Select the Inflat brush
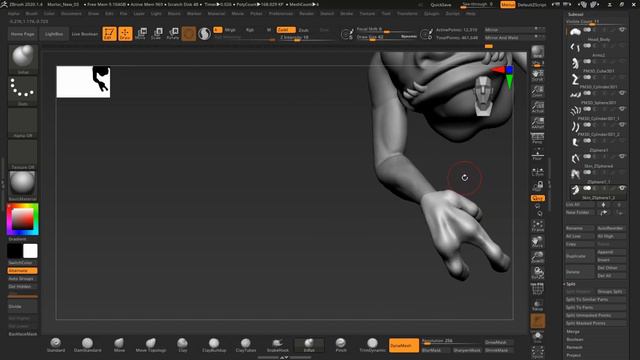Viewport: 640px width, 360px height. point(309,344)
